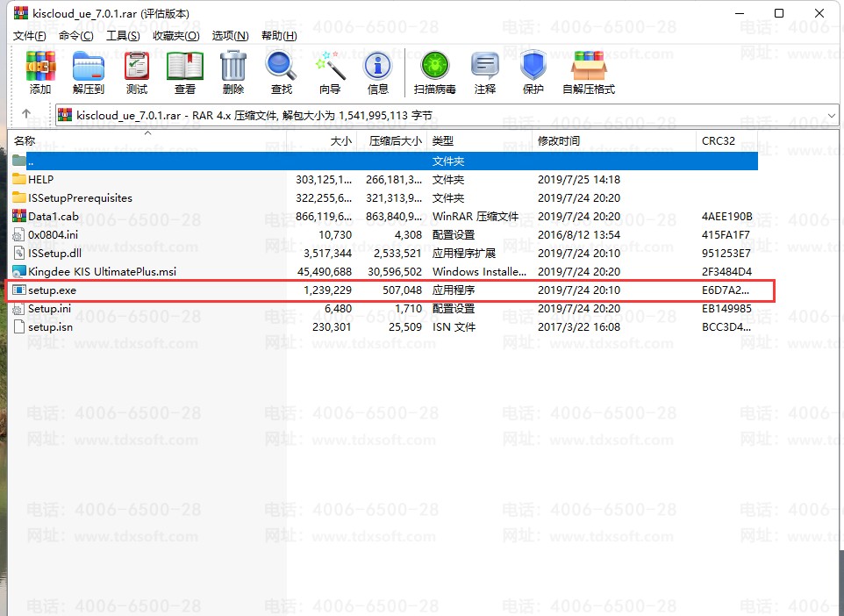Open the 文件(F) menu
This screenshot has width=844, height=616.
(30, 36)
